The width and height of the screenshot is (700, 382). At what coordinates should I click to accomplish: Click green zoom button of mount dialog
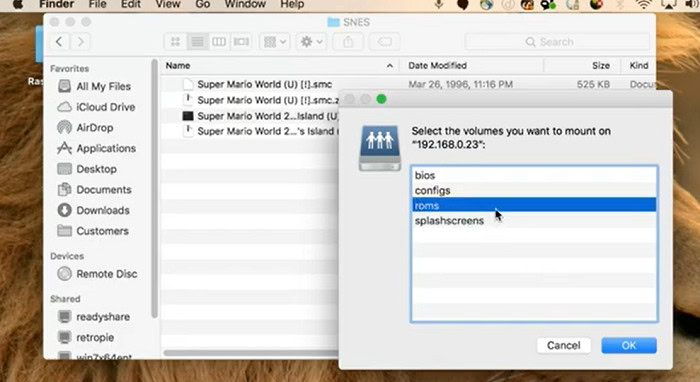(381, 99)
